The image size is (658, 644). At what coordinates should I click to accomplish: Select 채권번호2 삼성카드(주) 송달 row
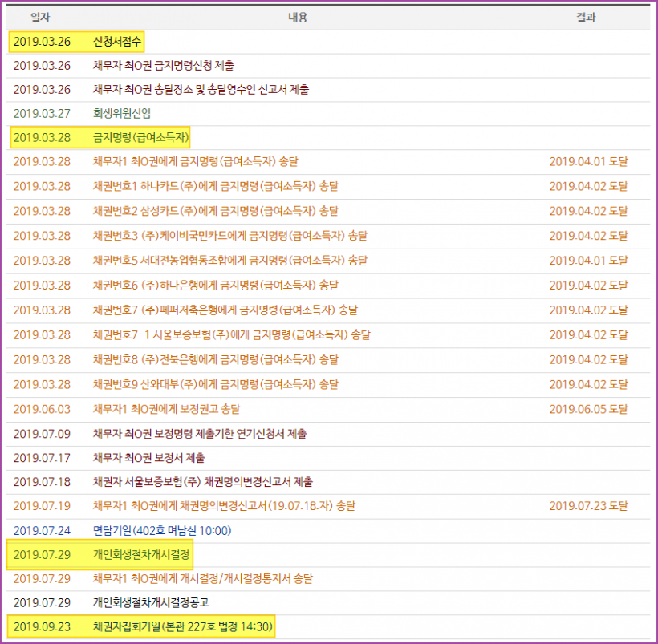click(328, 211)
